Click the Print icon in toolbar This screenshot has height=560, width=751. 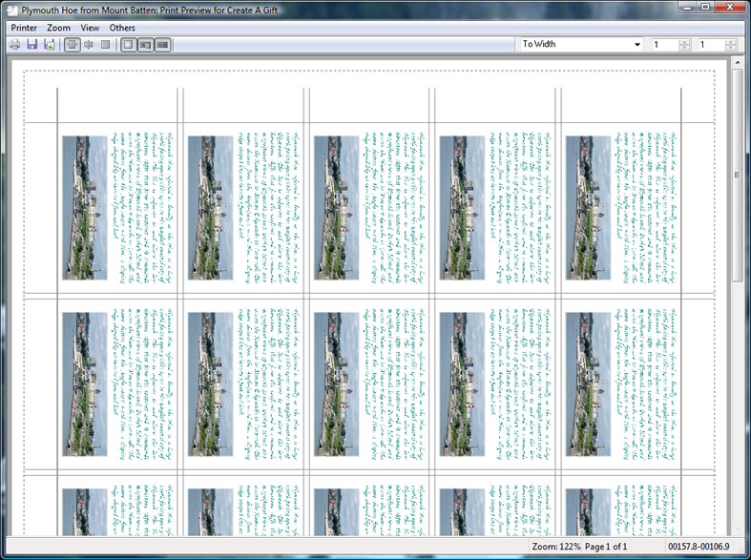click(x=15, y=45)
